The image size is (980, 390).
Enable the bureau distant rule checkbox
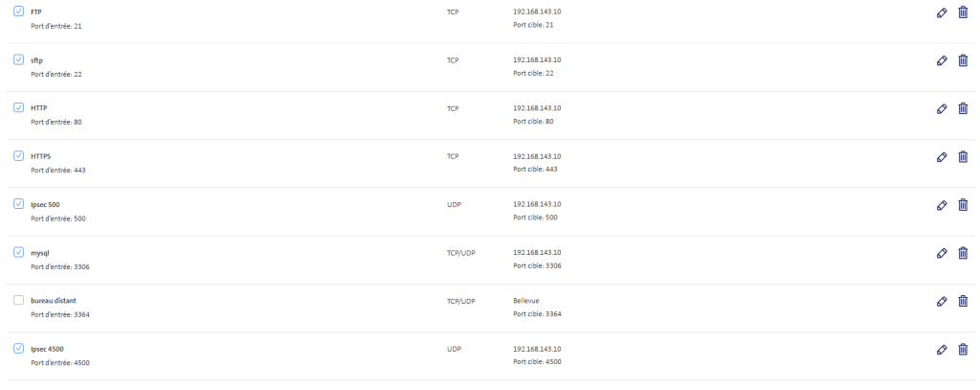click(19, 301)
